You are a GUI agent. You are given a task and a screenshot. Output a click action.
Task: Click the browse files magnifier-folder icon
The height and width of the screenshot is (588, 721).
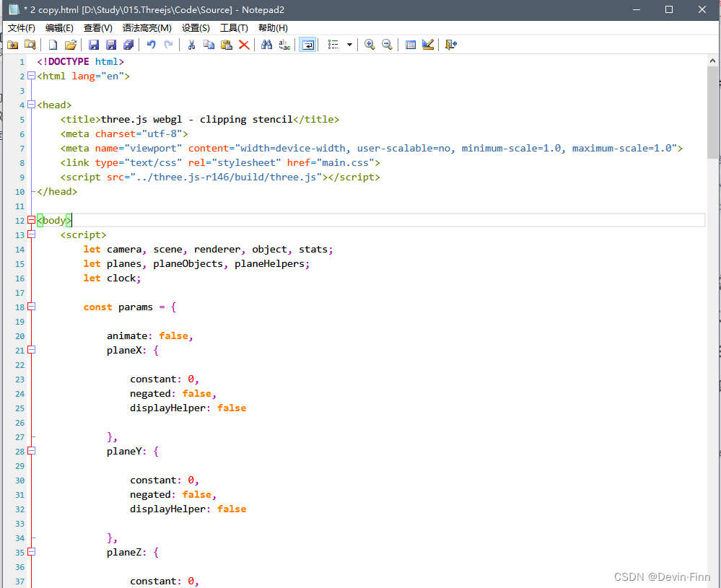pos(30,45)
